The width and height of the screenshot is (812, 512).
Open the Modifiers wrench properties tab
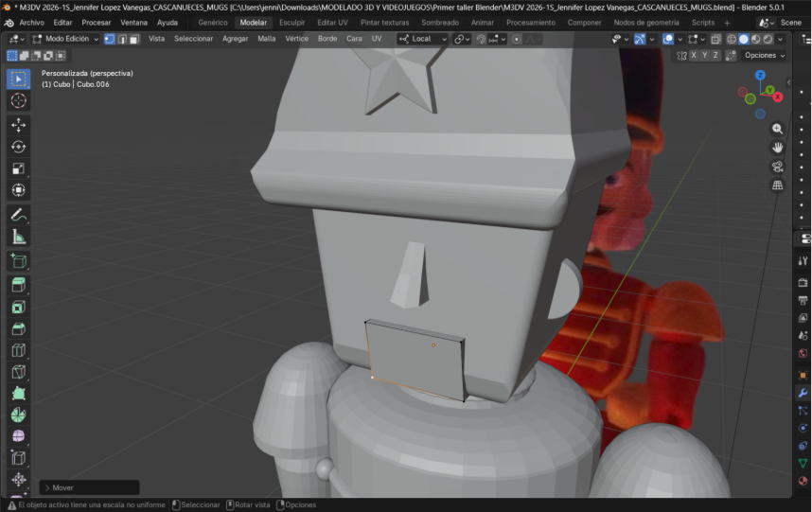point(803,392)
